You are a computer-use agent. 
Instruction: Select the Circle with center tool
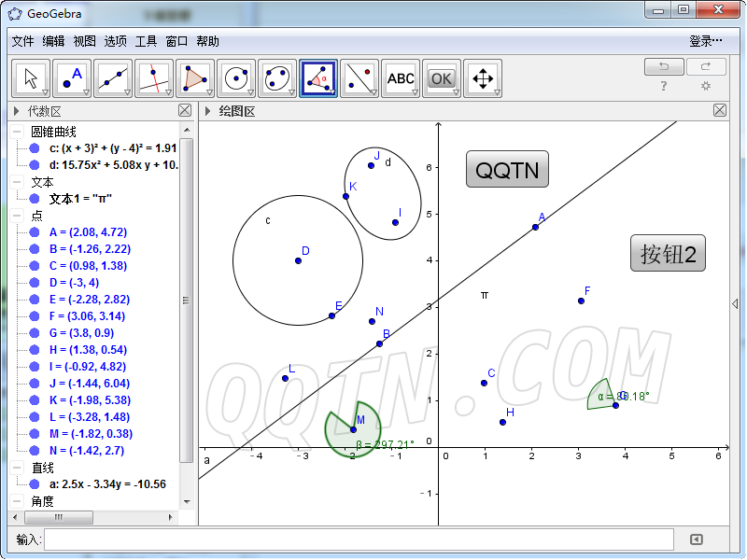[236, 78]
